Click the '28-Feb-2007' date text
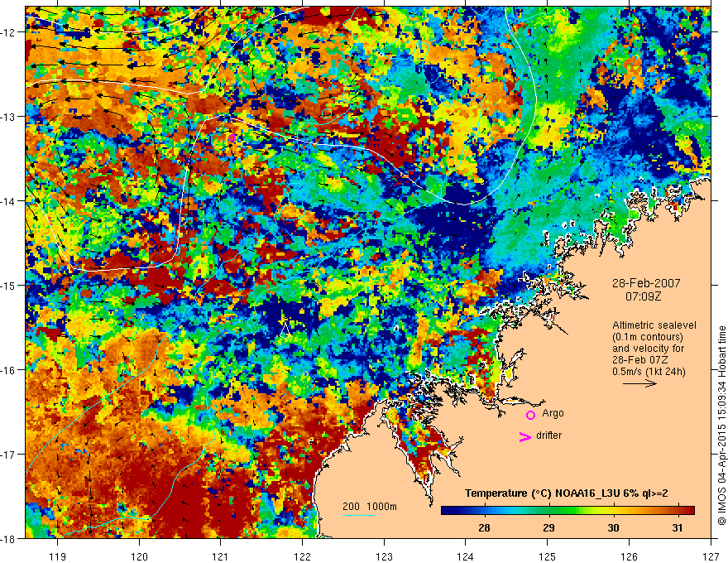The image size is (728, 563). pyautogui.click(x=646, y=283)
